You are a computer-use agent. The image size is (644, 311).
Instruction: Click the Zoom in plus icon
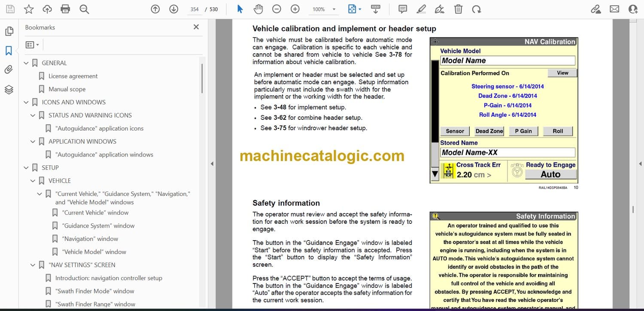click(x=295, y=9)
